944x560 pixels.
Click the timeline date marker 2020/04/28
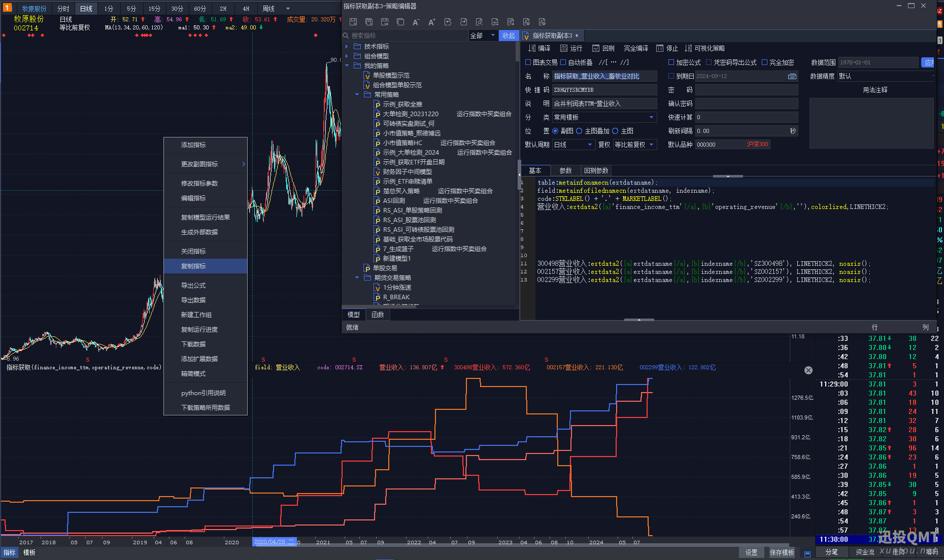pyautogui.click(x=274, y=542)
